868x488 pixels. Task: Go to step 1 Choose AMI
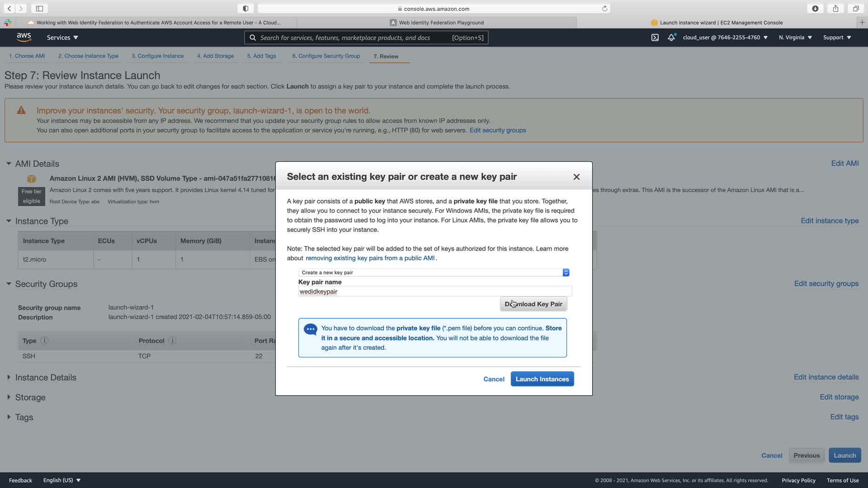click(x=27, y=56)
